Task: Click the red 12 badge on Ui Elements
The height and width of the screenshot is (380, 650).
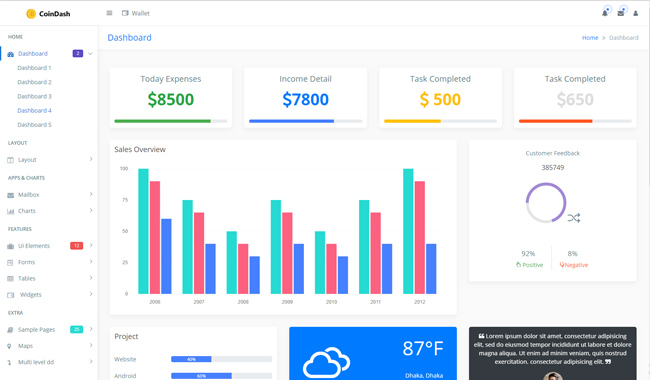Action: [77, 246]
